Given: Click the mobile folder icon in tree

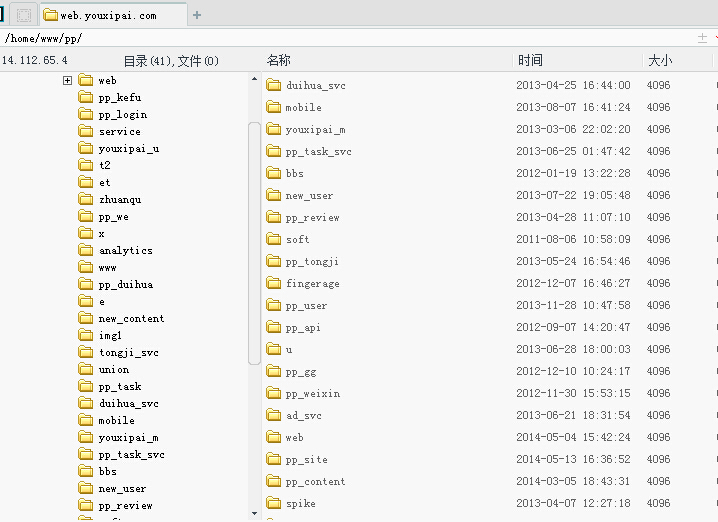Looking at the screenshot, I should coord(86,420).
